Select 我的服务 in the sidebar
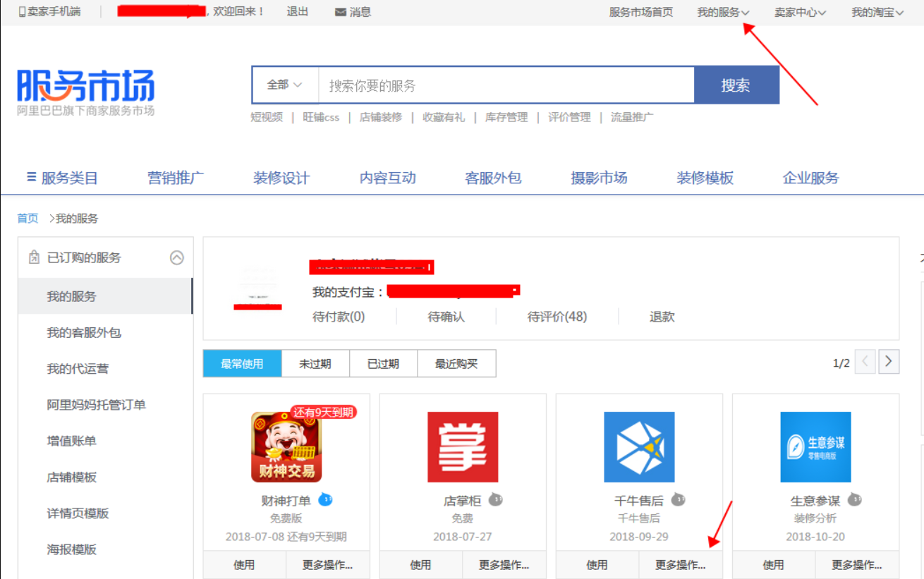 105,296
